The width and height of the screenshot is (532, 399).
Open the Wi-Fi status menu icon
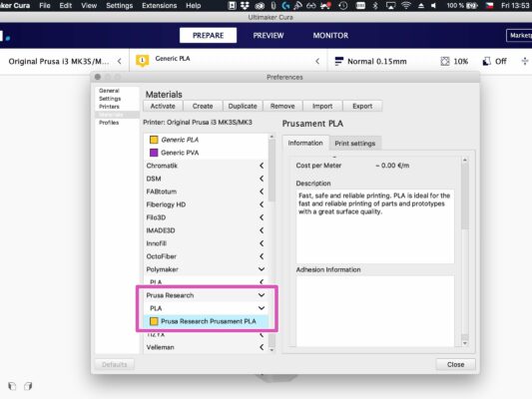(x=406, y=5)
